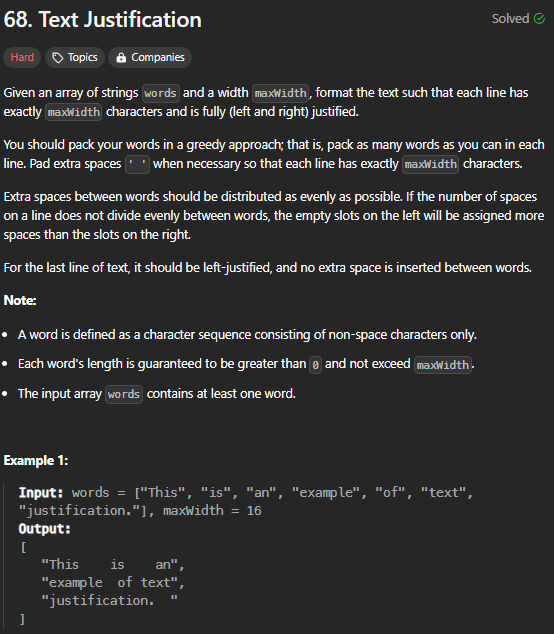The image size is (554, 634).
Task: Click the Hard difficulty badge
Action: (x=22, y=57)
